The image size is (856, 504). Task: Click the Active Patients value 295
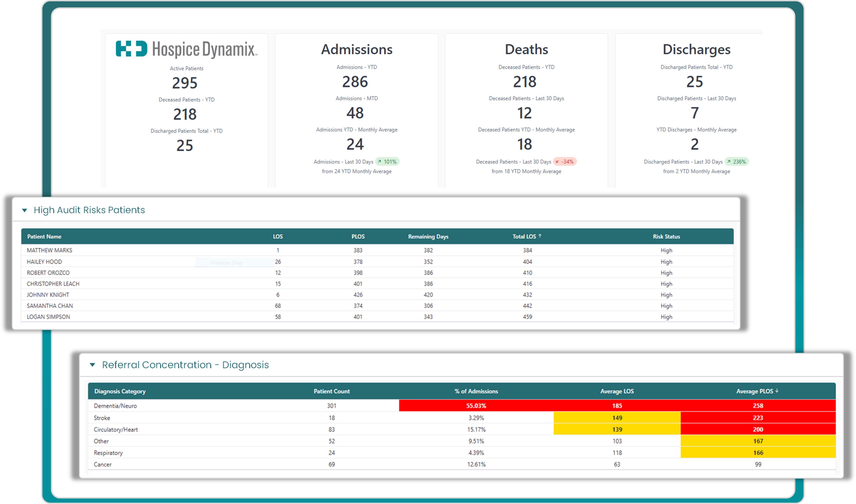pos(184,83)
